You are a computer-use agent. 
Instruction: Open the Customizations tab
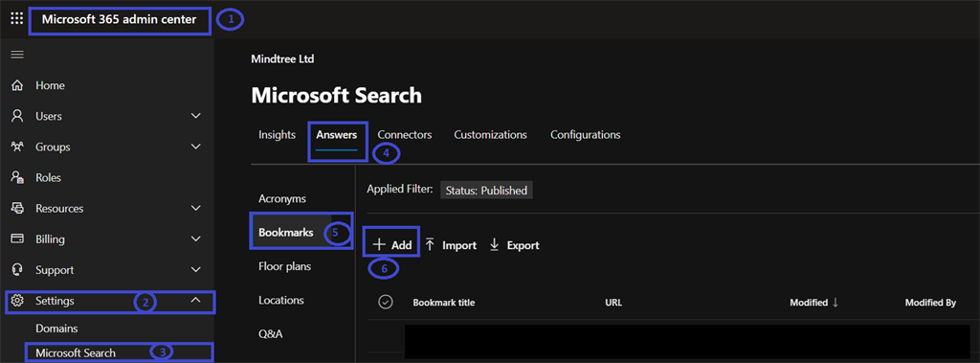(x=491, y=135)
